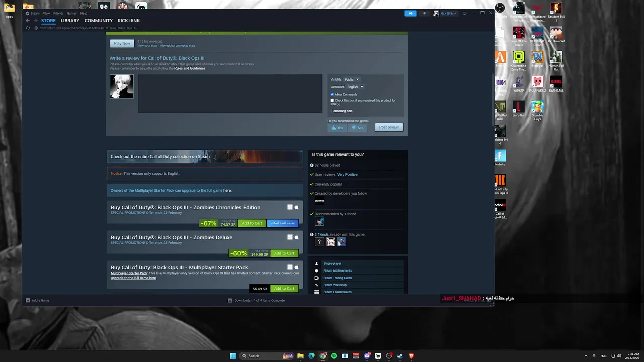Add Zombies Deluxe to cart
The height and width of the screenshot is (362, 644).
(284, 253)
